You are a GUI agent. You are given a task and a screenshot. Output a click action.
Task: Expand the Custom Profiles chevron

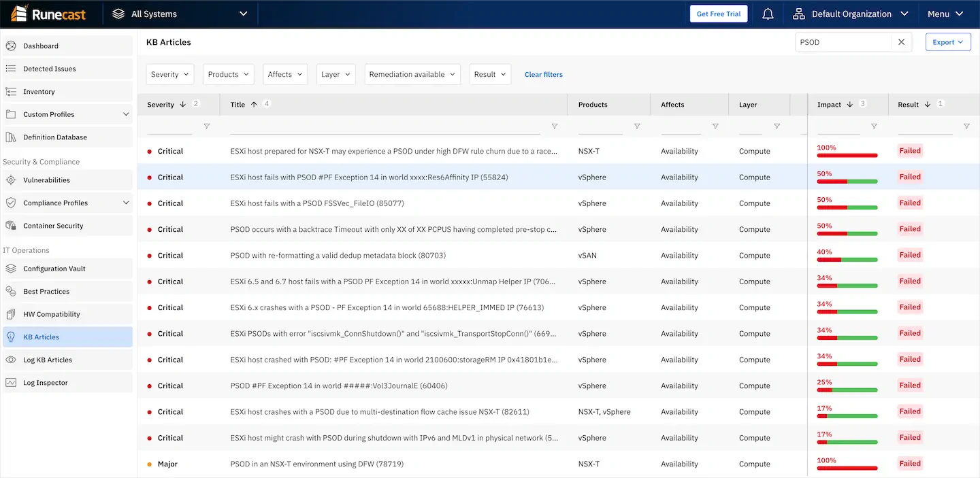pyautogui.click(x=126, y=114)
